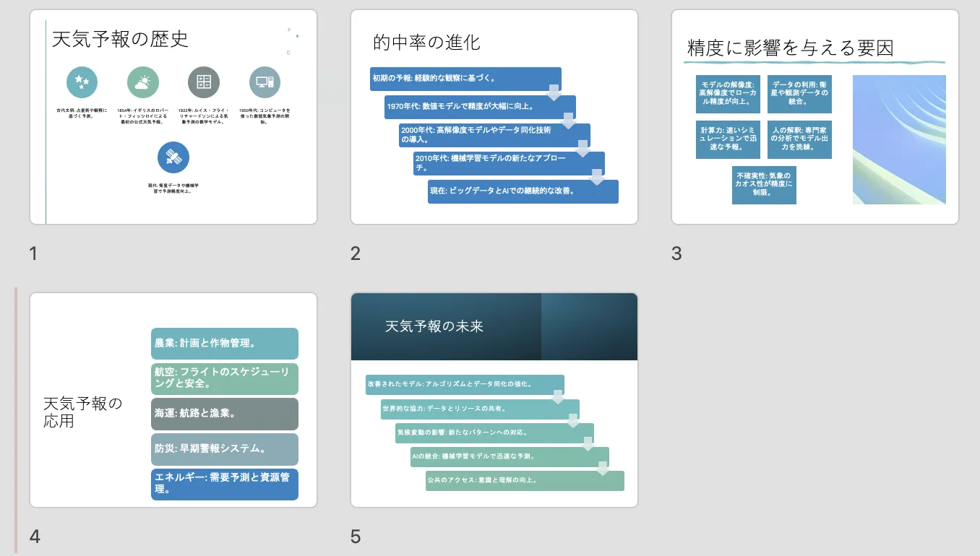Click slide number label 1
This screenshot has width=980, height=556.
[x=33, y=253]
